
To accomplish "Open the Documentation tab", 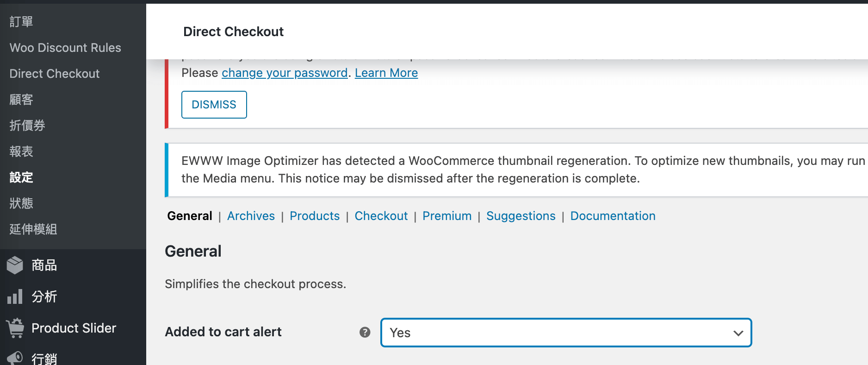I will click(x=613, y=216).
